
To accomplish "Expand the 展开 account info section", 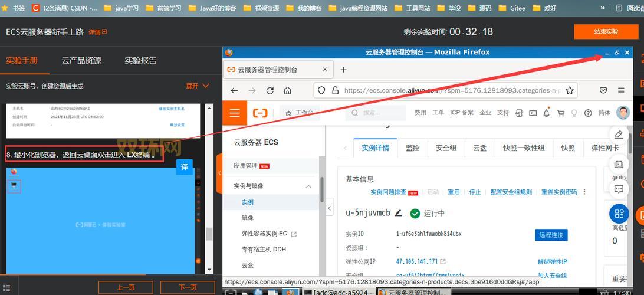I will (x=198, y=86).
